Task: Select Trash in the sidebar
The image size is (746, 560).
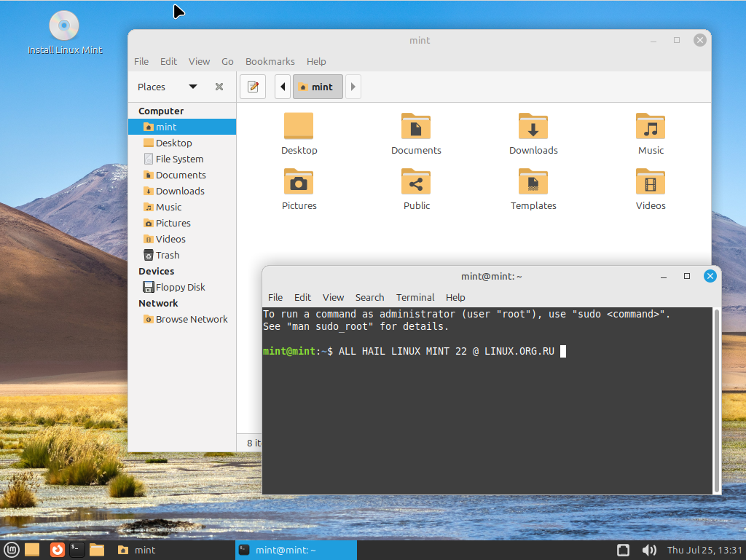Action: click(x=167, y=255)
